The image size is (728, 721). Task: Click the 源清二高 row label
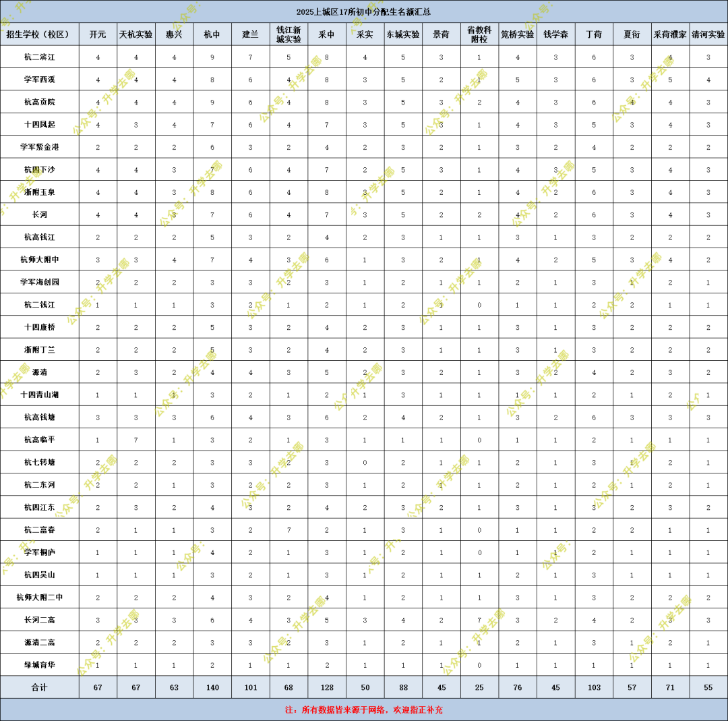point(40,643)
